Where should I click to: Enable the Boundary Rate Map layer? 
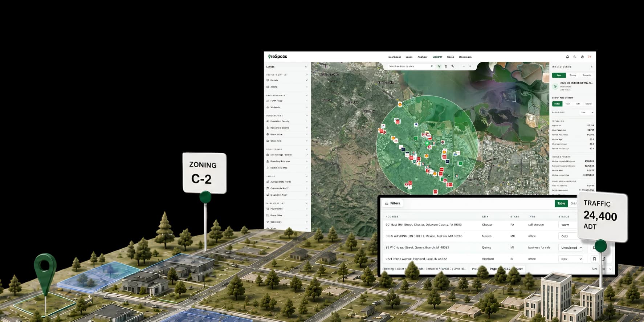[x=307, y=161]
